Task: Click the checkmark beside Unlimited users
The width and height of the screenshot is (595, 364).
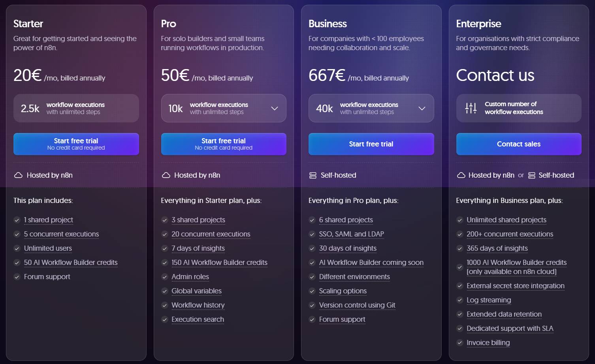Action: point(17,248)
